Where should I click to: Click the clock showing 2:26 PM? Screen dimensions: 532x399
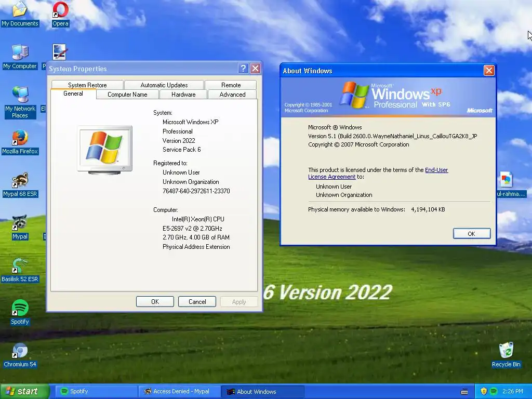click(513, 391)
